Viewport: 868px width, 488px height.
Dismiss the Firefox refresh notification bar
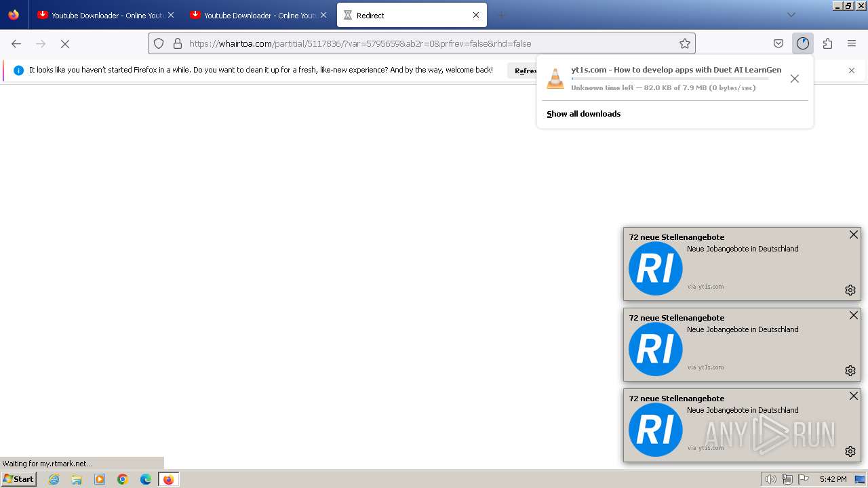[x=852, y=70]
